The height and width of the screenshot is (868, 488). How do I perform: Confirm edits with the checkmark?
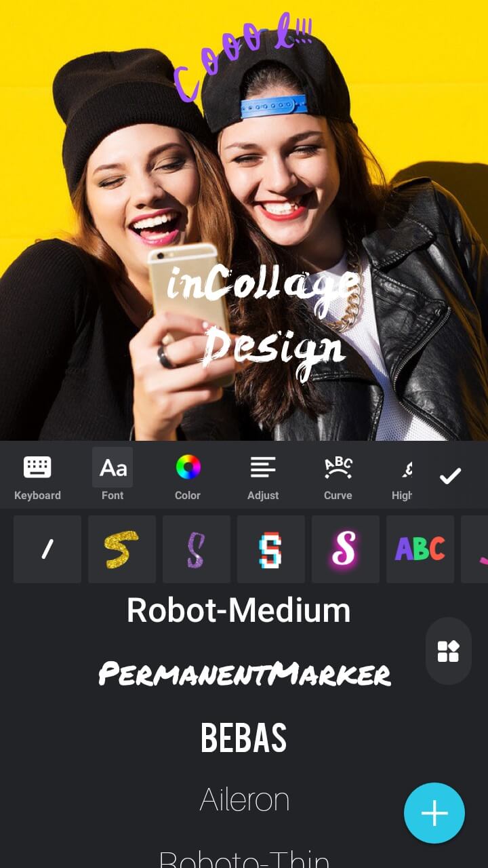tap(450, 476)
